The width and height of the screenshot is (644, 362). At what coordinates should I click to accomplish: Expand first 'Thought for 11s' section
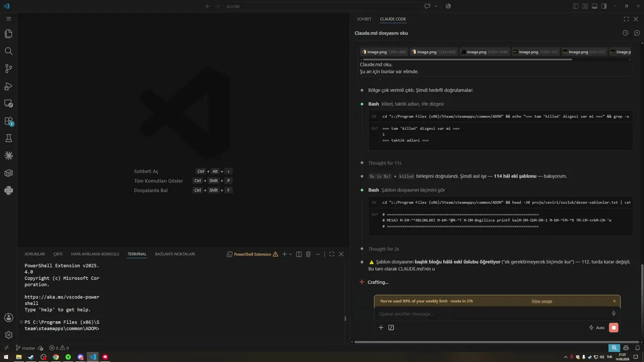point(384,163)
